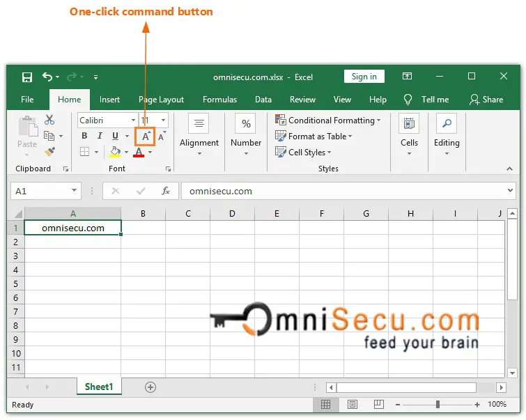Apply Borders to the cell

click(84, 152)
